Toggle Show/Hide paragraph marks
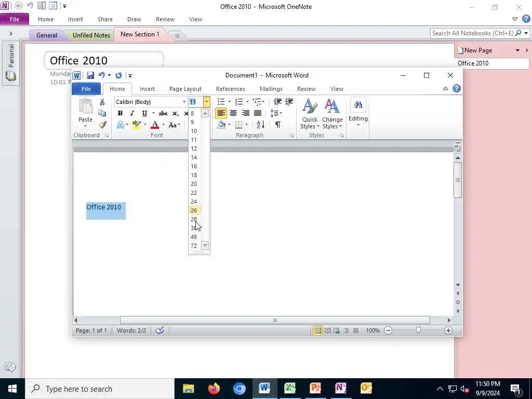 tap(278, 125)
